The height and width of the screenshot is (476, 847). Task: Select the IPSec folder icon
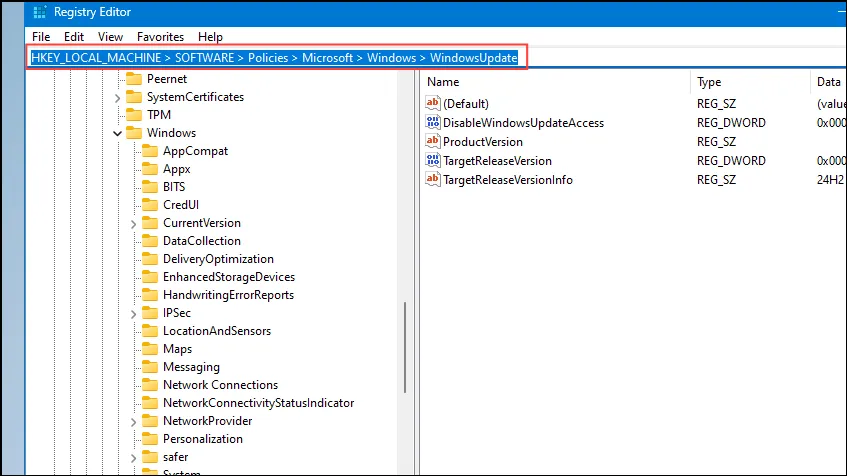[x=150, y=313]
